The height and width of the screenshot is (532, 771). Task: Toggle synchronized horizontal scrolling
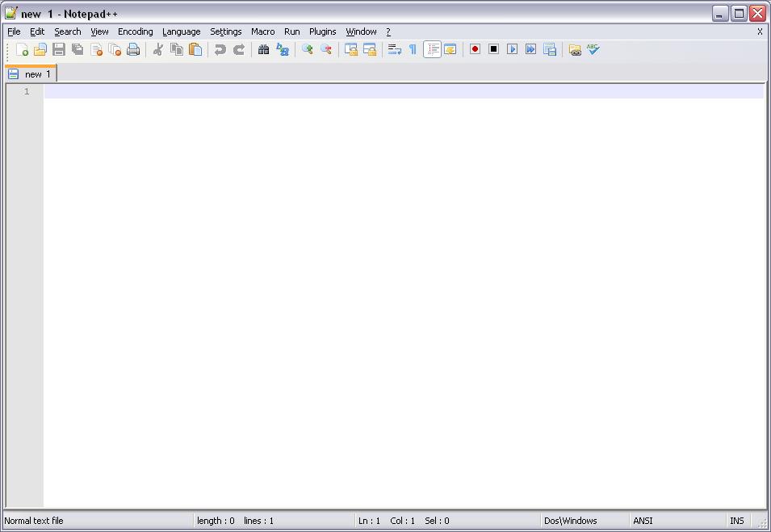click(x=369, y=49)
